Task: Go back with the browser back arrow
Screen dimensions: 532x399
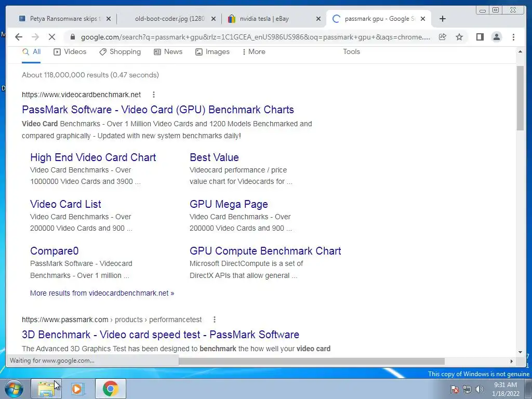Action: [x=19, y=37]
